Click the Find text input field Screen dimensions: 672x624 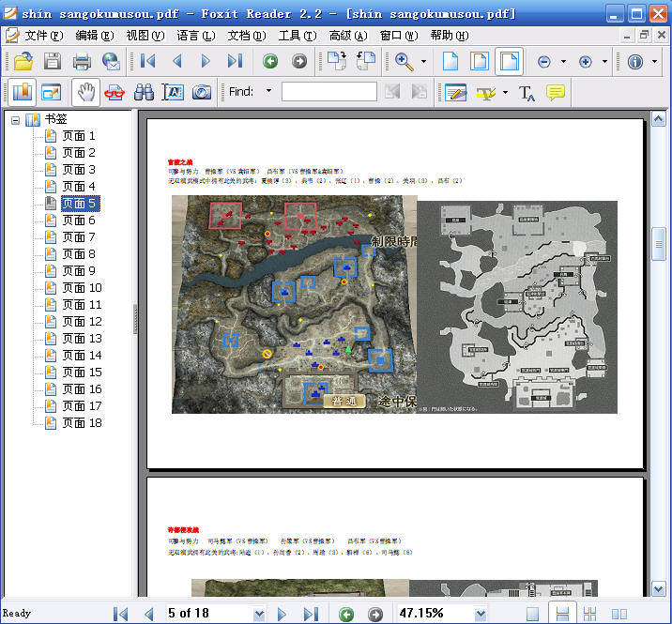[329, 92]
